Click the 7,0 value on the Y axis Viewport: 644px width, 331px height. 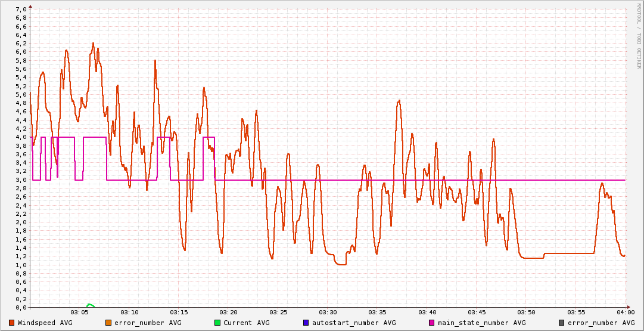(20, 10)
